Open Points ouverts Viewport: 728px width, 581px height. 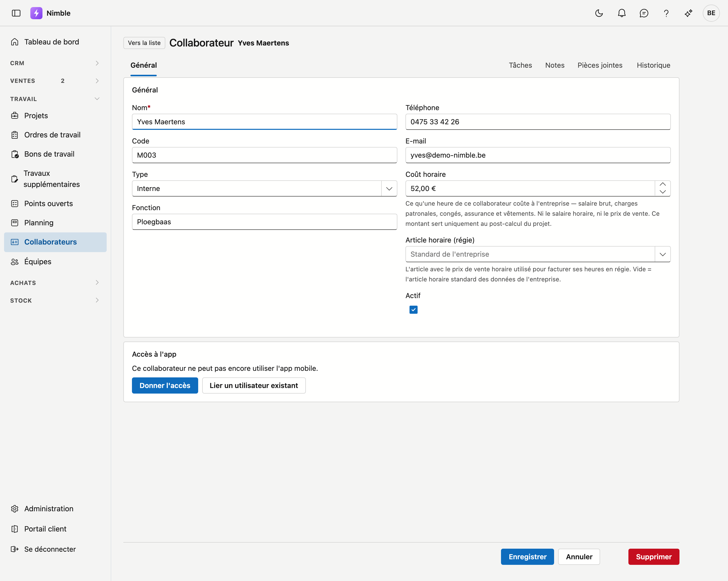(x=55, y=203)
